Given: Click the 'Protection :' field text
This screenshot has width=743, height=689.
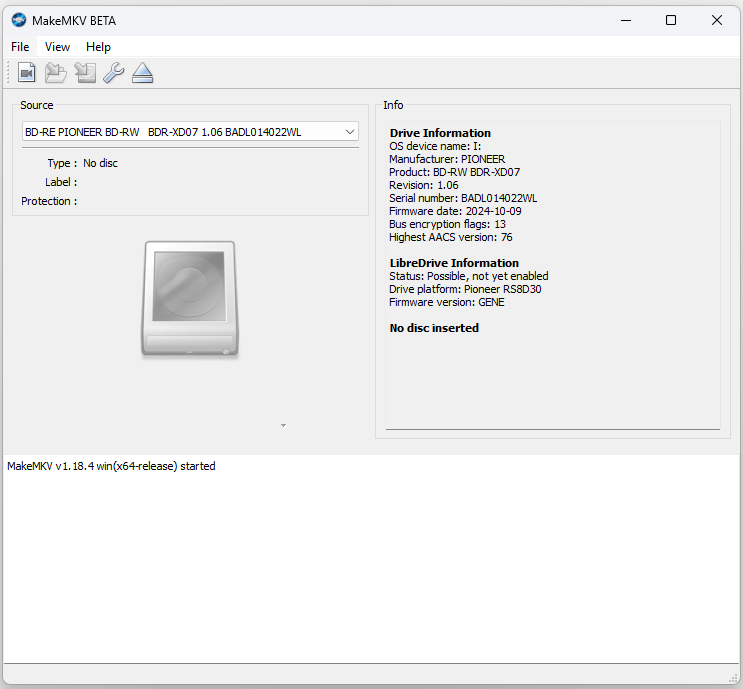Looking at the screenshot, I should (49, 201).
